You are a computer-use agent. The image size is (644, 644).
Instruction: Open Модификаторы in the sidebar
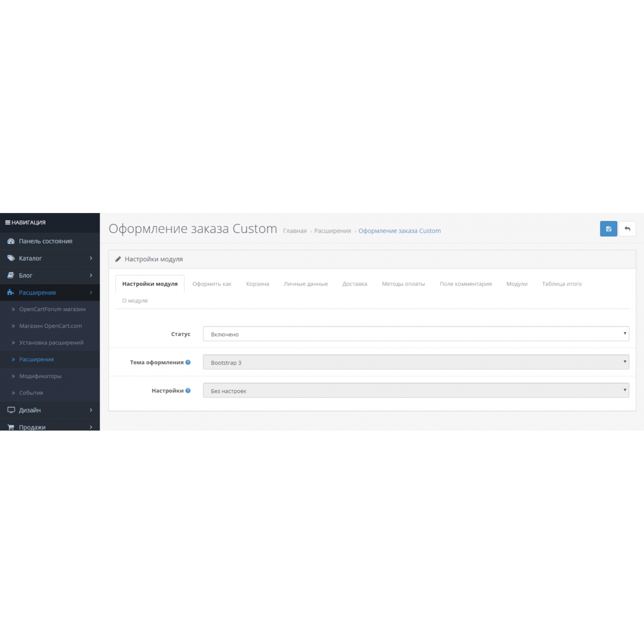[40, 376]
